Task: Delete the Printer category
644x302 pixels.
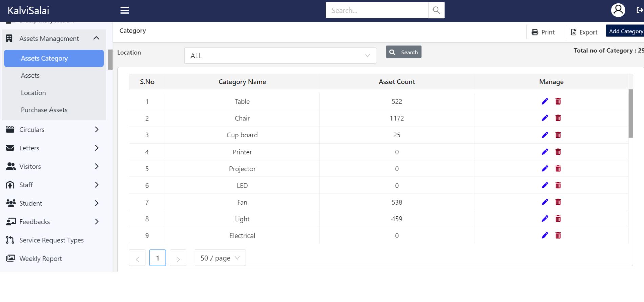Action: pyautogui.click(x=558, y=151)
